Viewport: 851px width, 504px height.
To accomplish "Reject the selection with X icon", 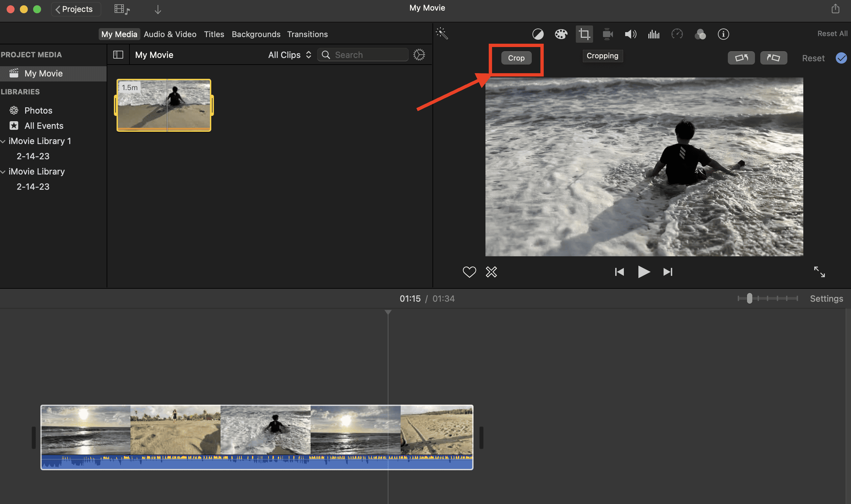I will click(491, 272).
